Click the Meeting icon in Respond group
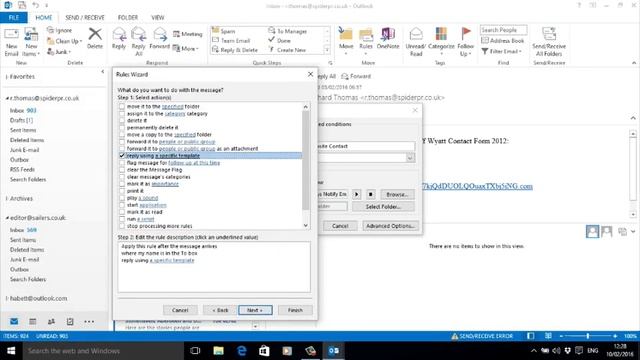This screenshot has height=360, width=640. (x=177, y=34)
